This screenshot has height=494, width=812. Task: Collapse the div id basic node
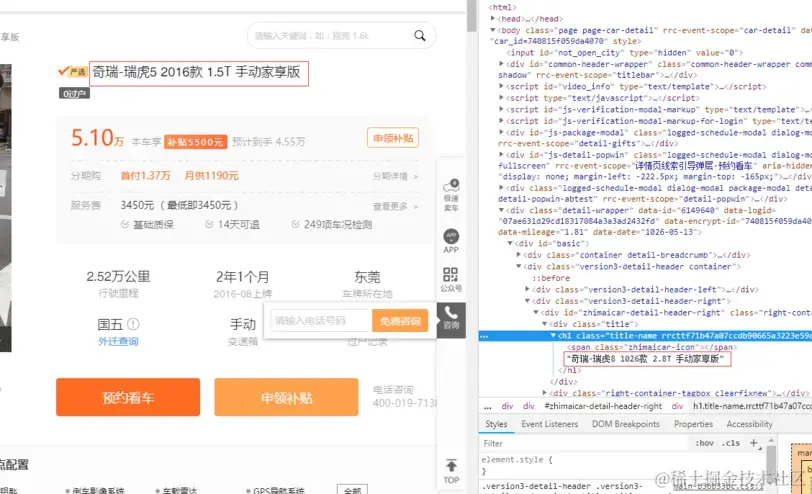510,243
